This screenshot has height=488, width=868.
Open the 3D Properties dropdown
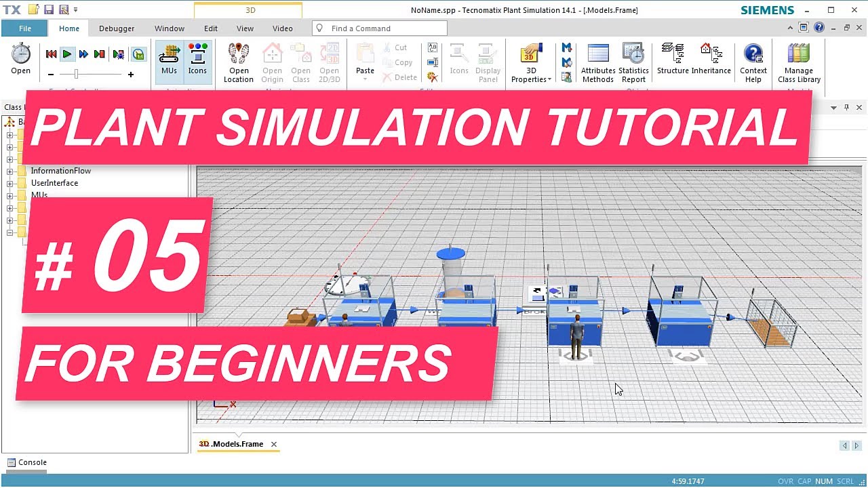point(531,63)
